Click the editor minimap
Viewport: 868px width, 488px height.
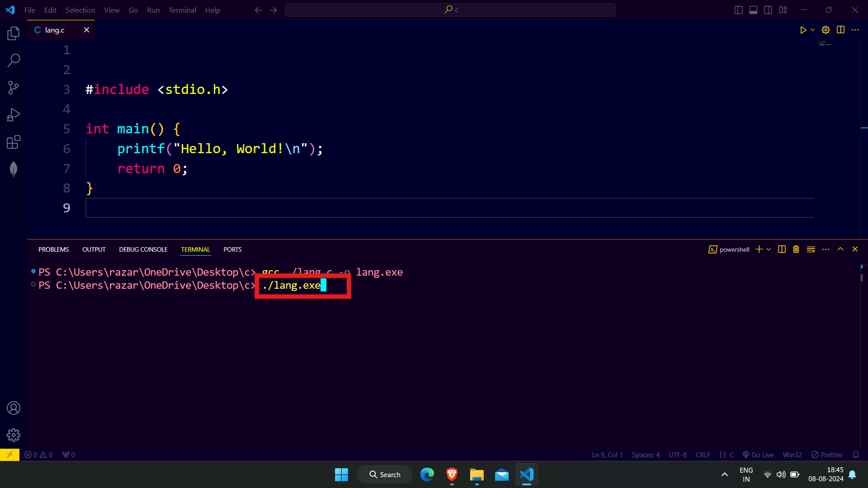825,44
